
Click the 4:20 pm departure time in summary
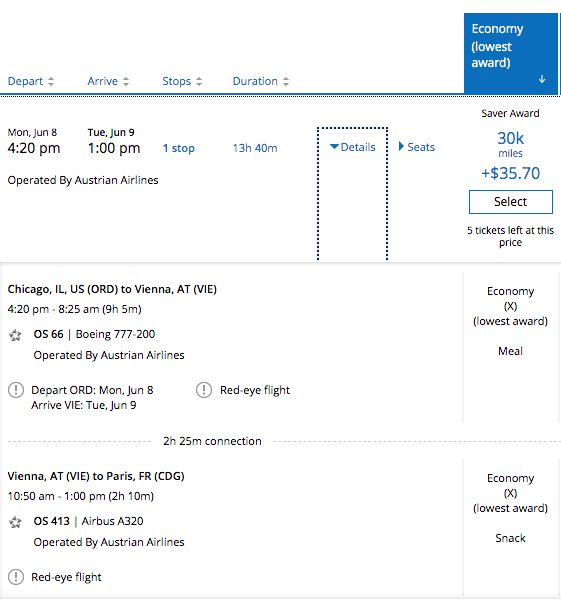34,148
